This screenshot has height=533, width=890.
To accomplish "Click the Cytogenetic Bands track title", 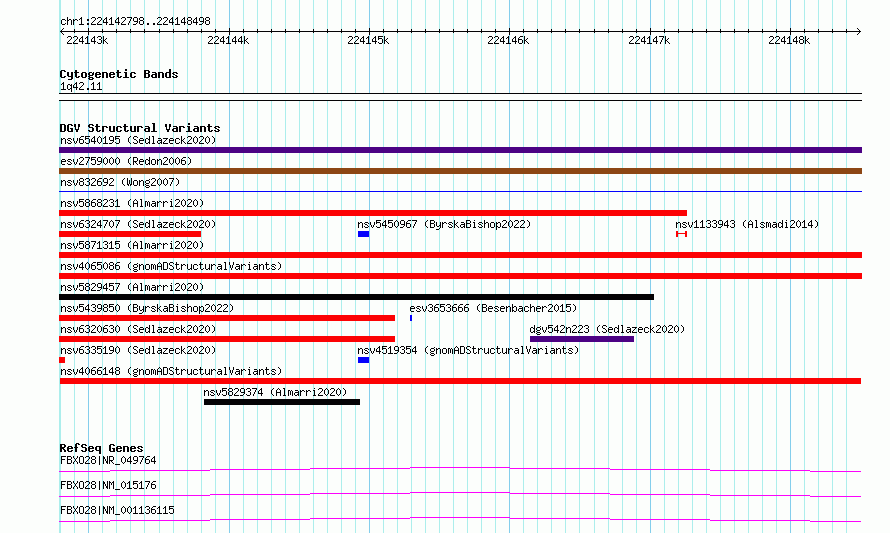I will (x=119, y=74).
